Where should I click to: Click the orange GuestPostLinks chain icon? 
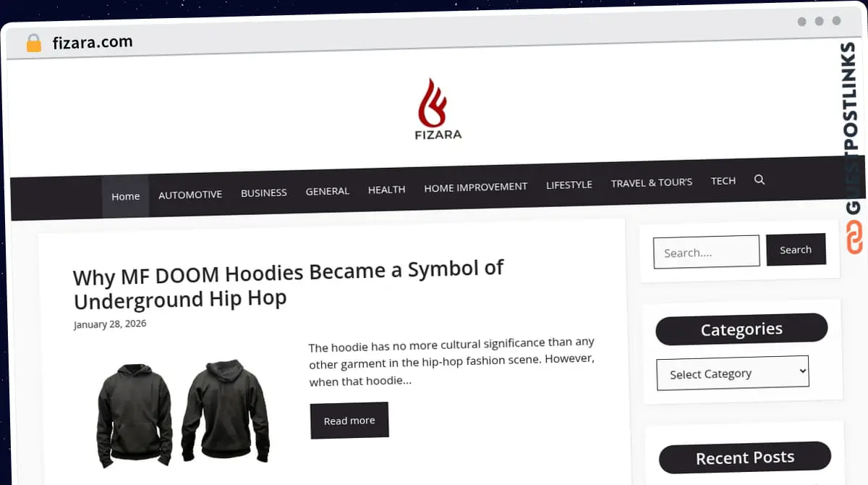tap(854, 237)
